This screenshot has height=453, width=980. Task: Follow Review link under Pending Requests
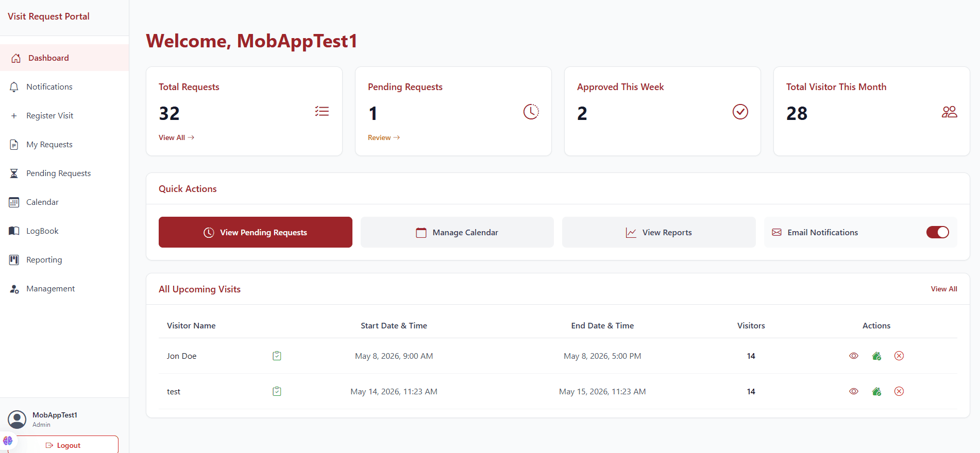384,137
